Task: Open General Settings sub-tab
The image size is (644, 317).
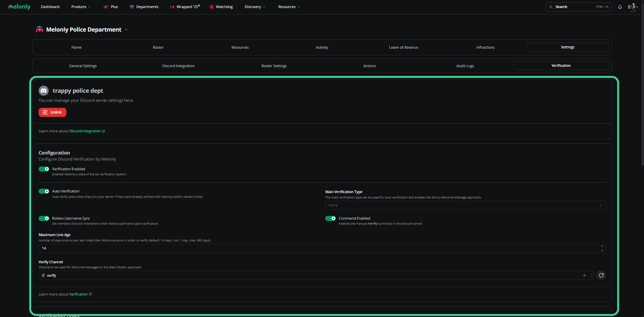Action: 83,66
